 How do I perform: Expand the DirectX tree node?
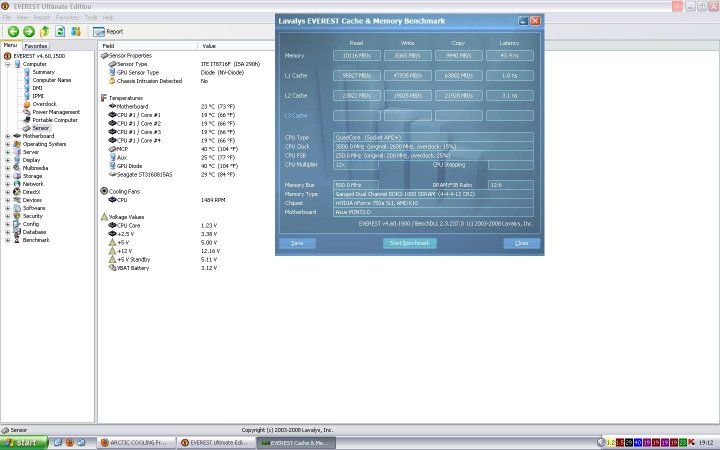click(8, 192)
